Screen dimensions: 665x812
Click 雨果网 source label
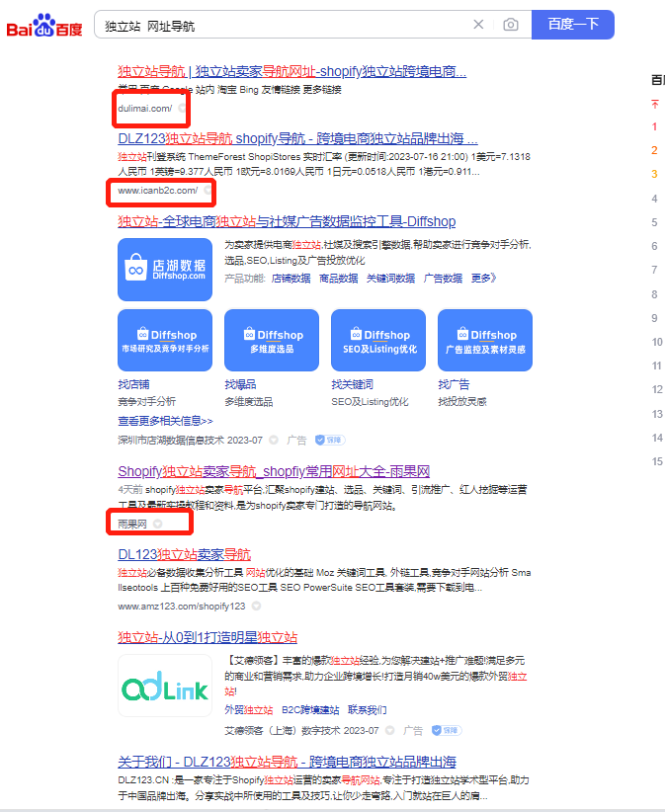[x=132, y=525]
